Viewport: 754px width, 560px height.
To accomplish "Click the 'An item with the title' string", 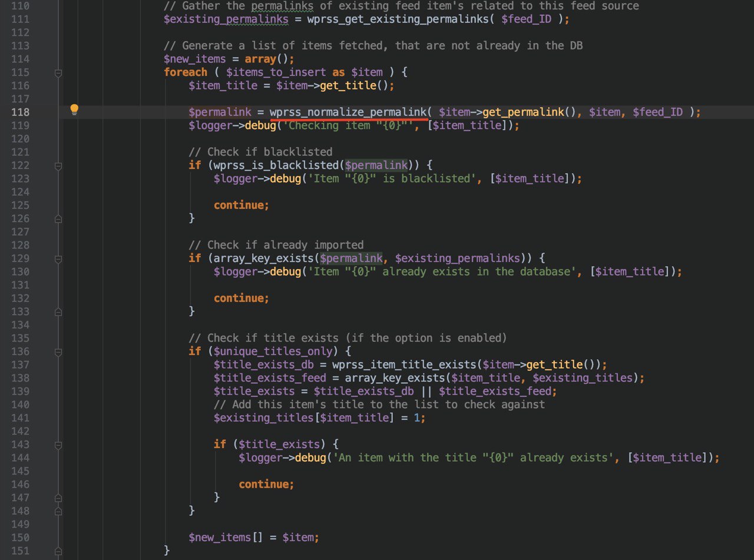I will coord(474,458).
